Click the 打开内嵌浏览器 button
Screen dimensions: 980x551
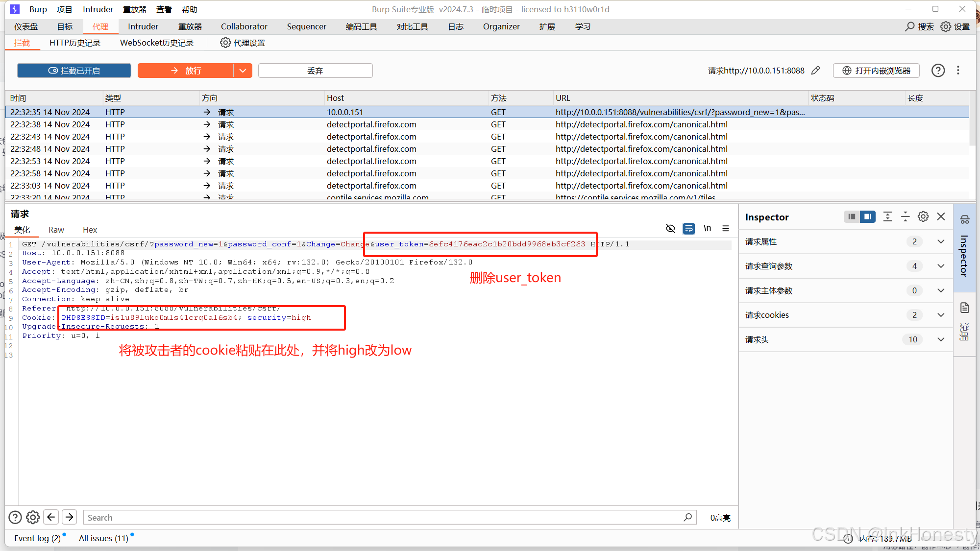click(x=876, y=71)
